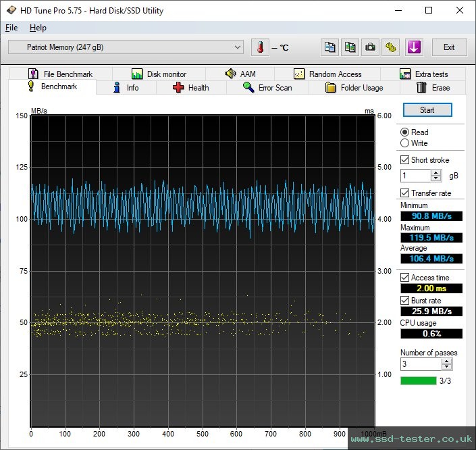Switch to the Health tab
Viewport: 476px width, 450px height.
[191, 88]
